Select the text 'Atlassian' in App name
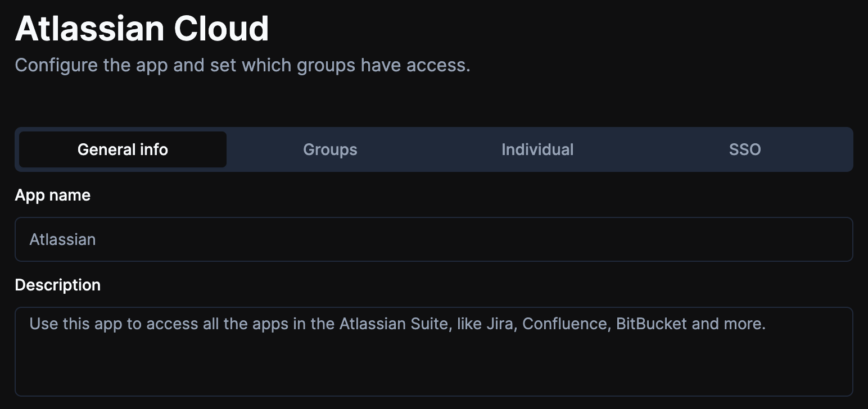 (x=62, y=239)
